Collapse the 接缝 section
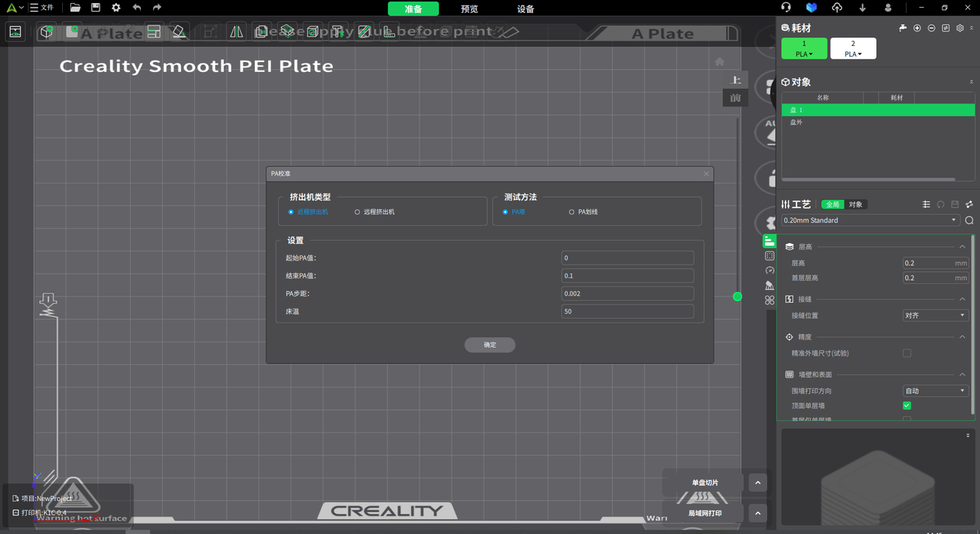980x534 pixels. click(x=962, y=299)
